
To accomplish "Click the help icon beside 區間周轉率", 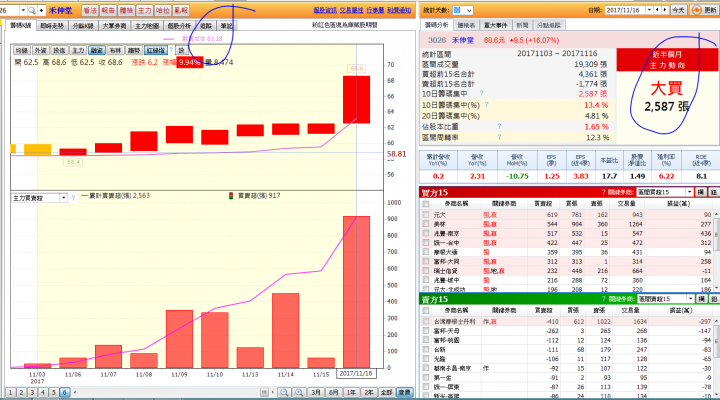I will pyautogui.click(x=499, y=137).
